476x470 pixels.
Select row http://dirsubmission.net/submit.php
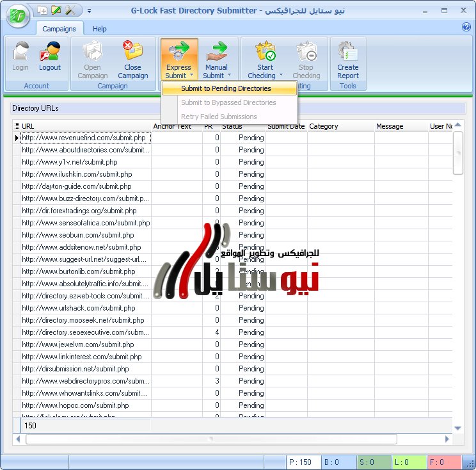[86, 369]
